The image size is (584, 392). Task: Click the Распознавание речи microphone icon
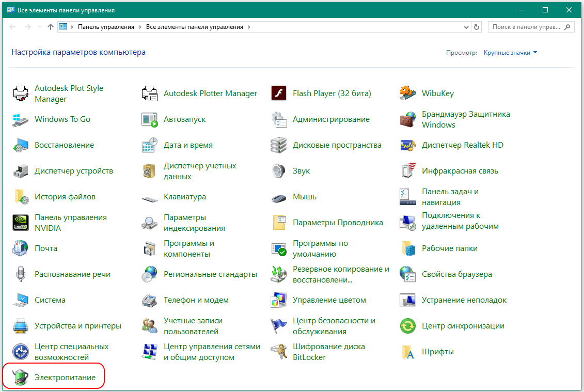pos(21,274)
